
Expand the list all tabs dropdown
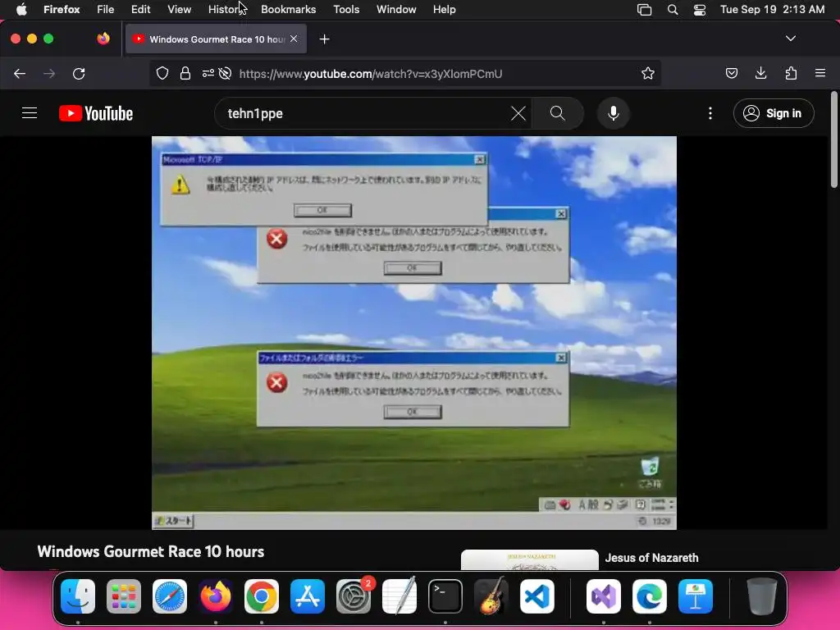point(790,39)
